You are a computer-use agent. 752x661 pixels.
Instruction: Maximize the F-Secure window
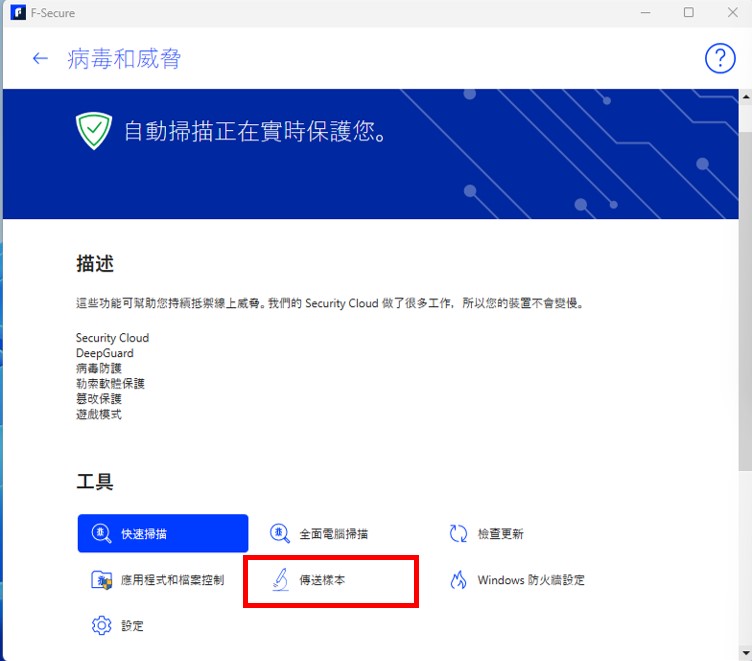[689, 12]
